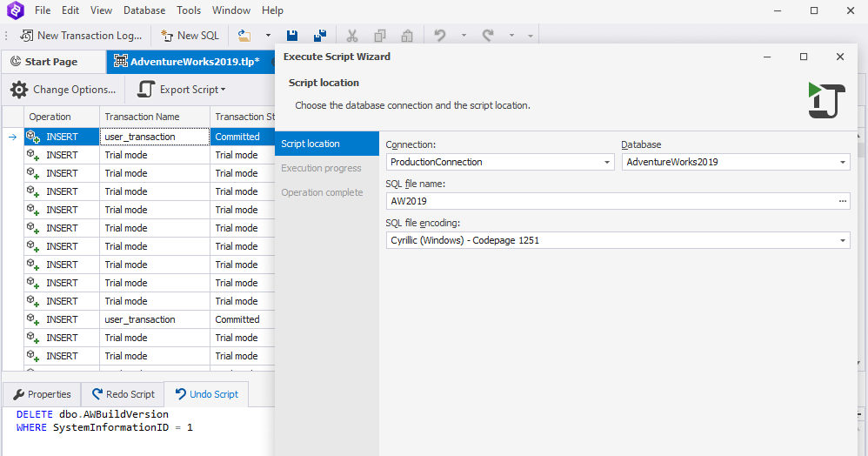
Task: Expand the Database dropdown list
Action: (x=842, y=162)
